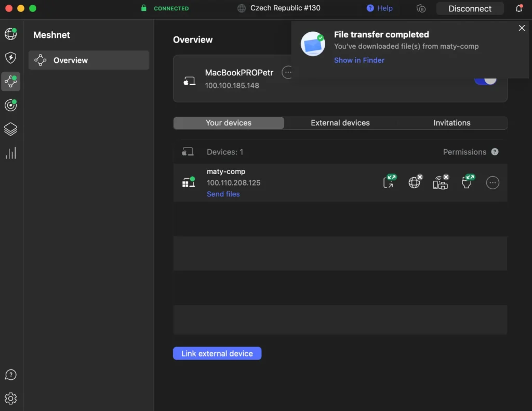The width and height of the screenshot is (532, 411).
Task: Toggle traffic routing globe permission for maty-comp
Action: coord(415,182)
